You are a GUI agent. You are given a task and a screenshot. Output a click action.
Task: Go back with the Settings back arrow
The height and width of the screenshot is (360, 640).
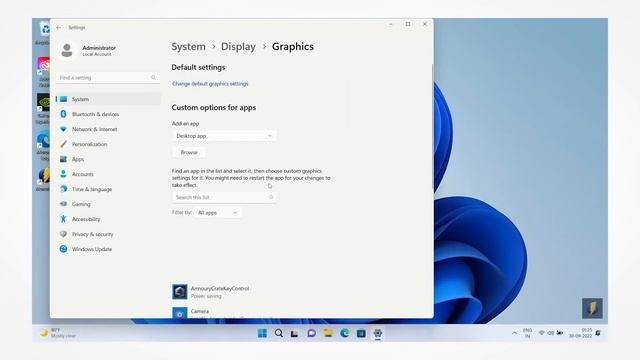[x=59, y=27]
